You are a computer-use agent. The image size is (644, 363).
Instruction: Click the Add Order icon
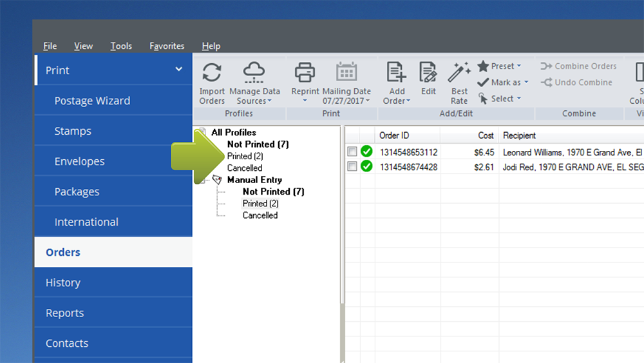396,72
